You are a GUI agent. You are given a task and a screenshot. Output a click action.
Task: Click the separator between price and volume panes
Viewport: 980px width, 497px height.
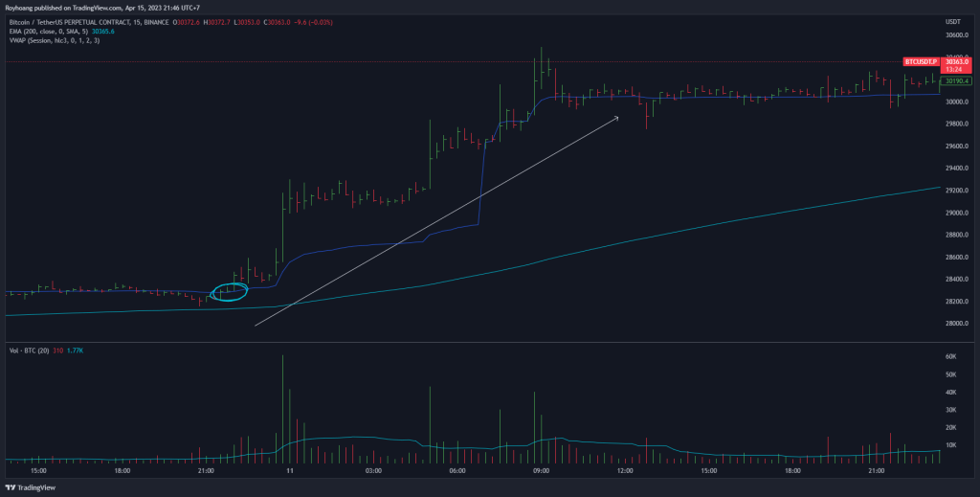click(469, 342)
